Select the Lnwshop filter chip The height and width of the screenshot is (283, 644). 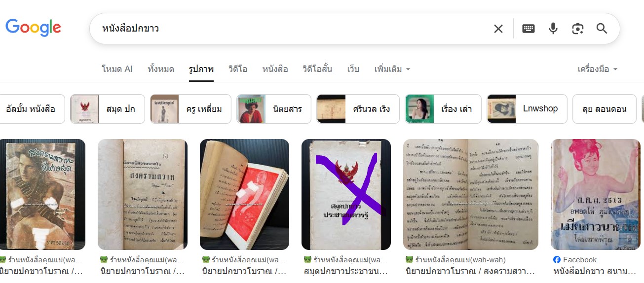(527, 109)
